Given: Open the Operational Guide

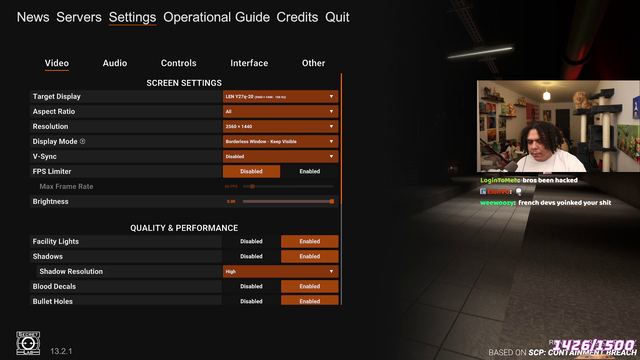Looking at the screenshot, I should coord(216,17).
